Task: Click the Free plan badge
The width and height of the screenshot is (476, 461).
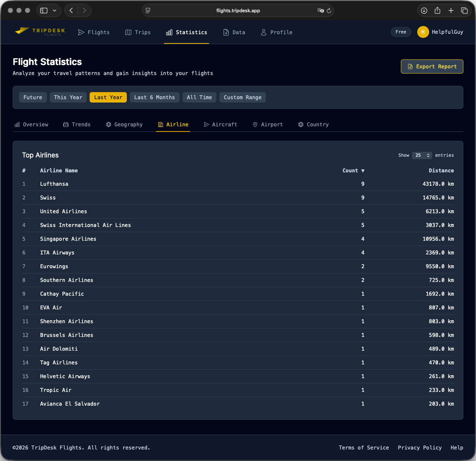Action: (x=401, y=32)
